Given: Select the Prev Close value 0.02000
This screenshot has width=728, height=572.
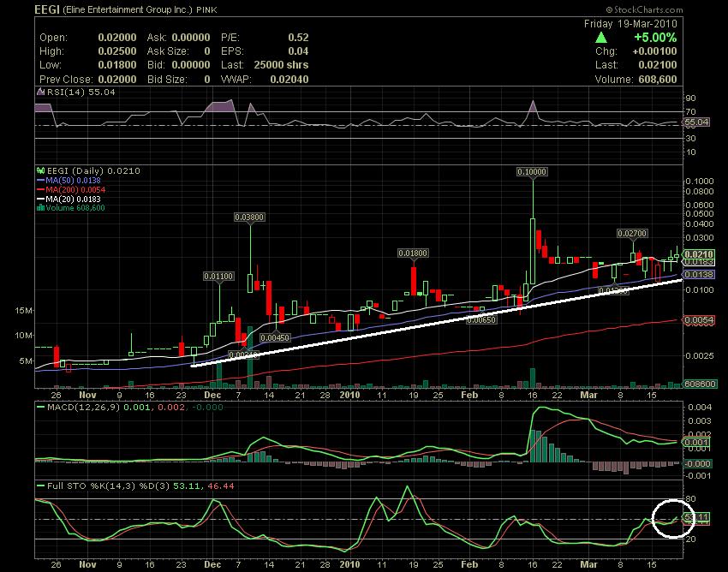Looking at the screenshot, I should 117,80.
